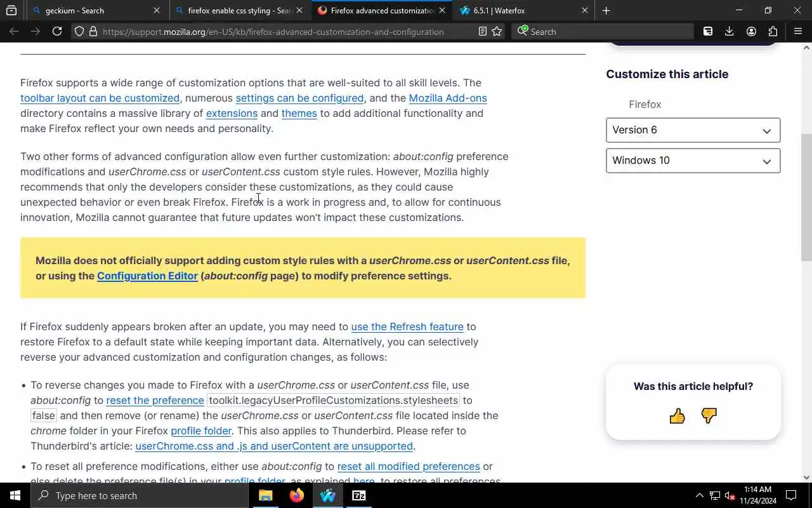The width and height of the screenshot is (812, 508).
Task: Expand the Windows 10 dropdown
Action: tap(693, 161)
